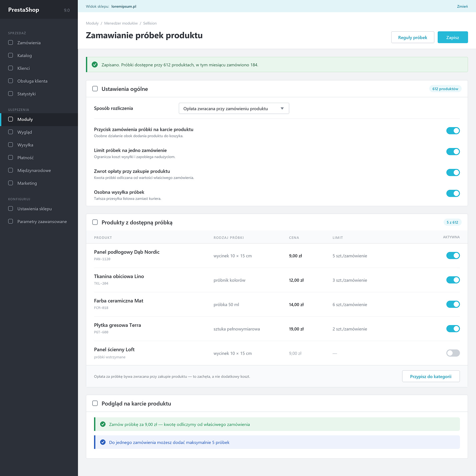
Task: Toggle Zwrot opłaty przy zakupie produktu
Action: pos(453,173)
